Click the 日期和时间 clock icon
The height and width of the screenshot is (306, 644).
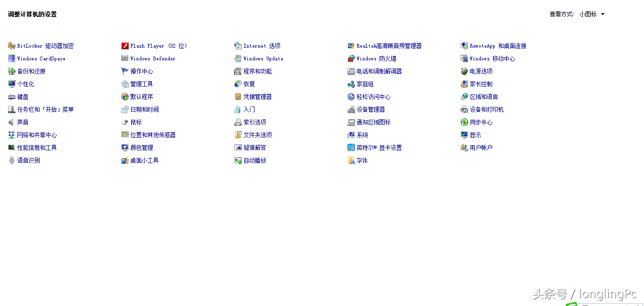click(125, 109)
